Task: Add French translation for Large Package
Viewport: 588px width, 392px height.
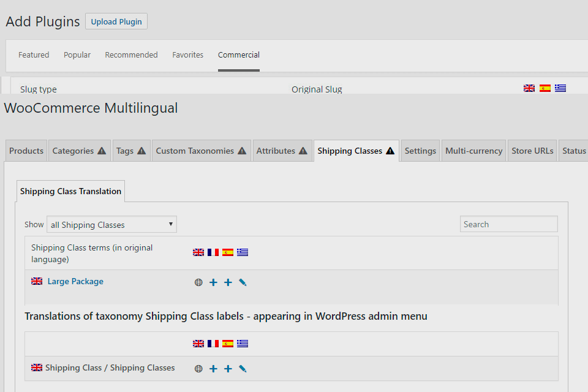Action: (x=213, y=282)
